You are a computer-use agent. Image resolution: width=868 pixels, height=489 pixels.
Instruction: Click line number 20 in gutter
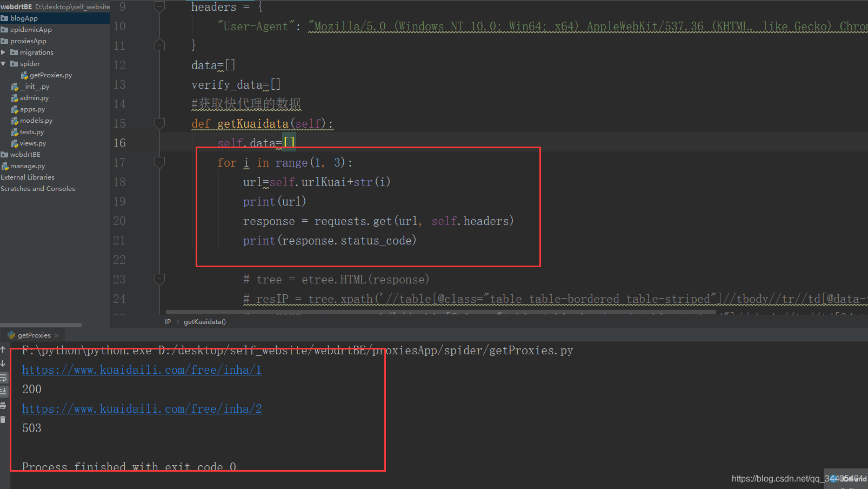(x=119, y=221)
